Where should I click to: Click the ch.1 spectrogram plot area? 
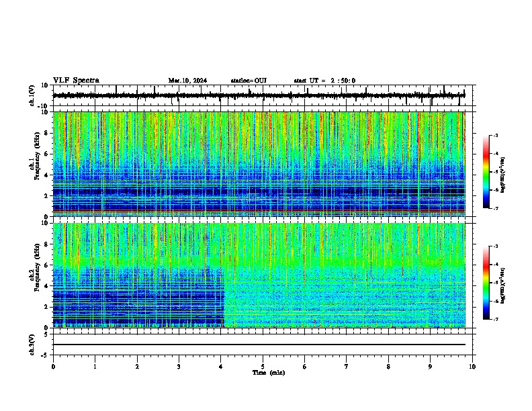[x=259, y=164]
